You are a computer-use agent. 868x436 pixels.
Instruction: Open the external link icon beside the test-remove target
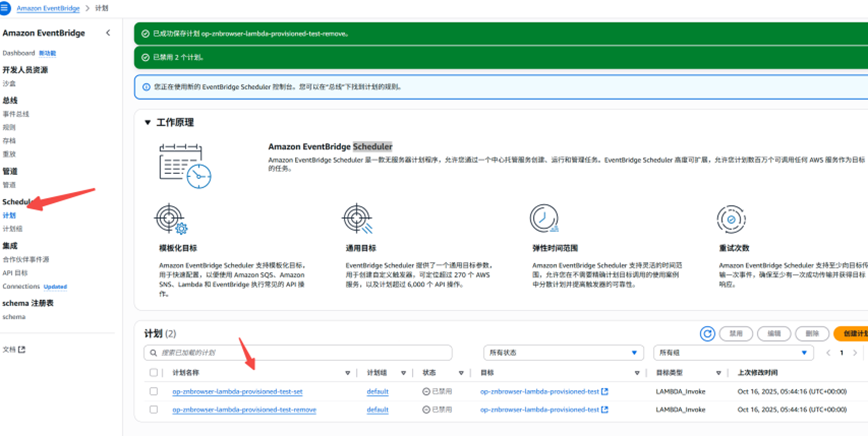coord(605,409)
